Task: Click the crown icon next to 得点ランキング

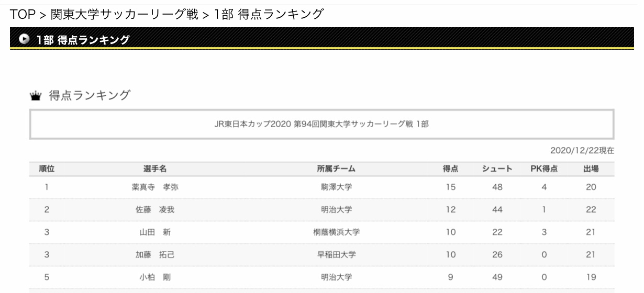Action: click(36, 95)
